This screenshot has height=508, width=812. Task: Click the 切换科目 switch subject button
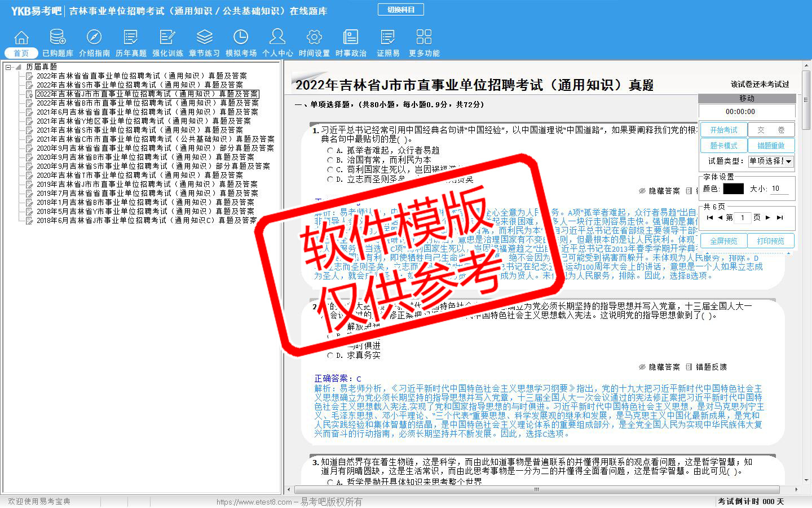pyautogui.click(x=400, y=10)
